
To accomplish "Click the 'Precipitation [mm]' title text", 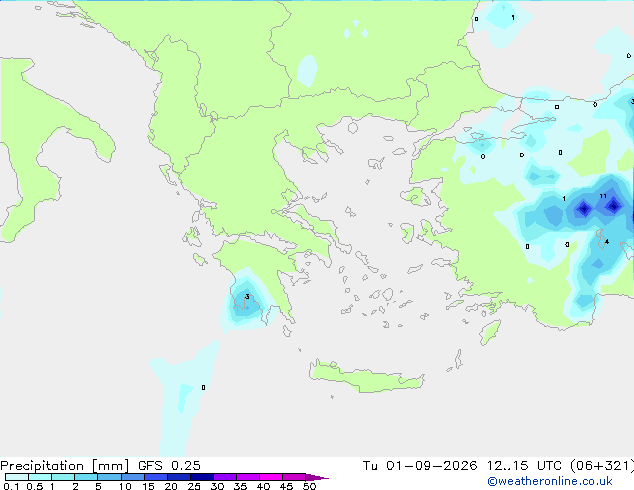I will [64, 466].
